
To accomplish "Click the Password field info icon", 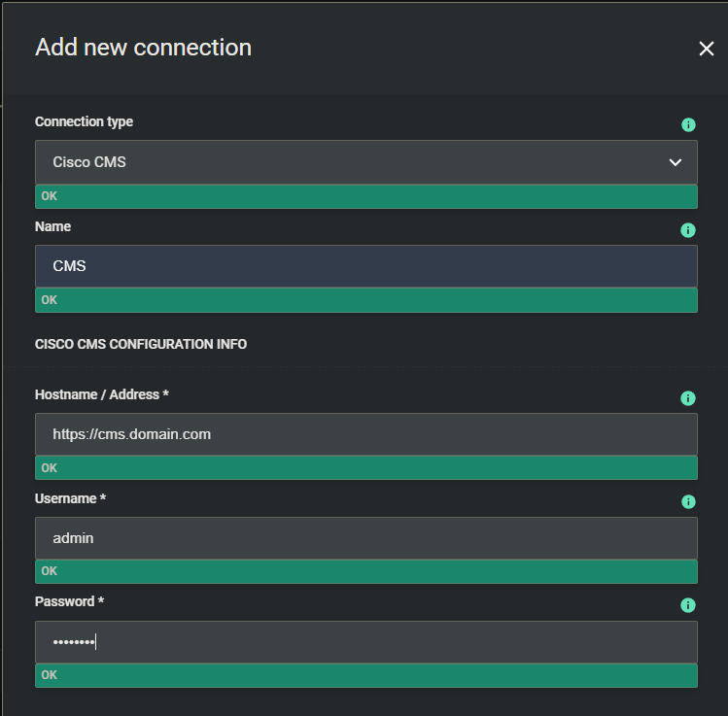I will [688, 605].
